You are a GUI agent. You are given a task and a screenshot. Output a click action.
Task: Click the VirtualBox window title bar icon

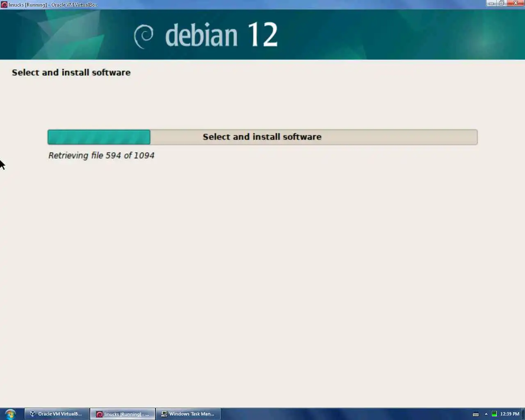(4, 5)
